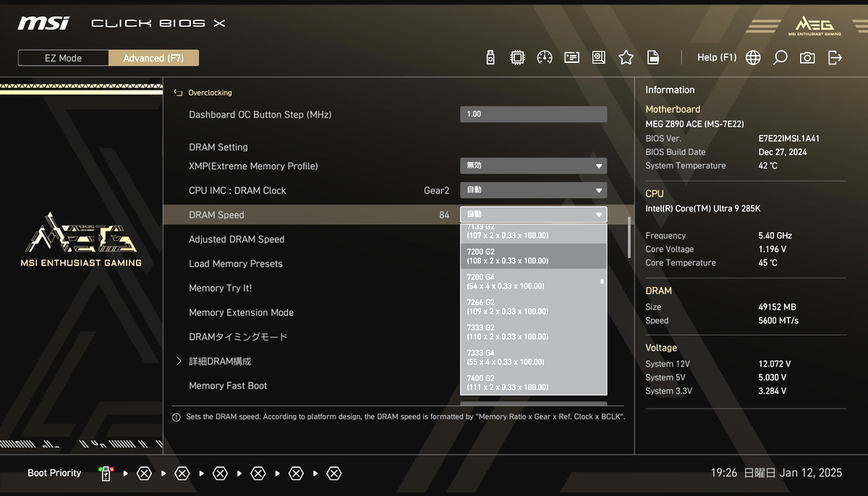The width and height of the screenshot is (868, 496).
Task: Click the XMP(Extreme Memory Profile) label
Action: coord(253,166)
